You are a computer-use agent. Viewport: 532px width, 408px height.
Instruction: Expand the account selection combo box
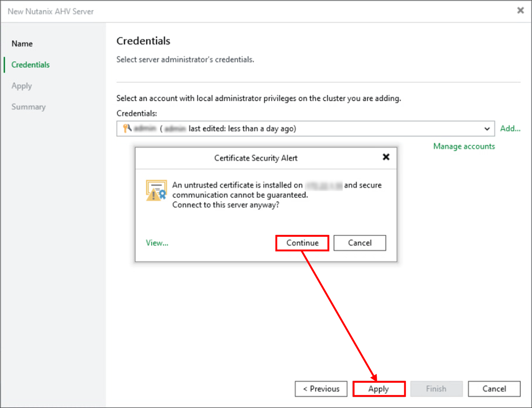pos(487,128)
